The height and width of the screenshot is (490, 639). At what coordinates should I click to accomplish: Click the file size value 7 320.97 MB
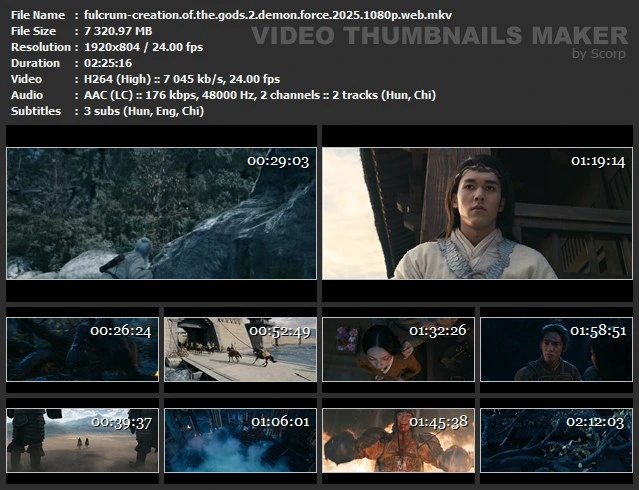(x=118, y=31)
